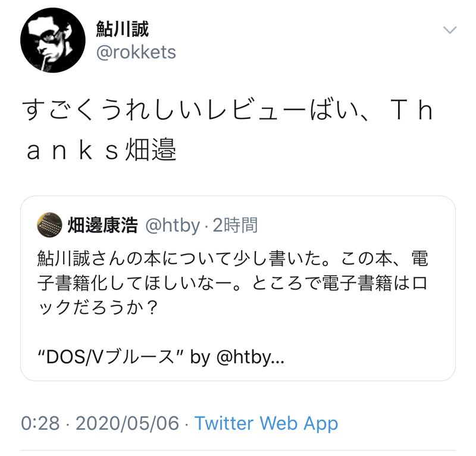Viewport: 476px width, 456px height.
Task: Open the Twitter Web App source link
Action: (266, 423)
